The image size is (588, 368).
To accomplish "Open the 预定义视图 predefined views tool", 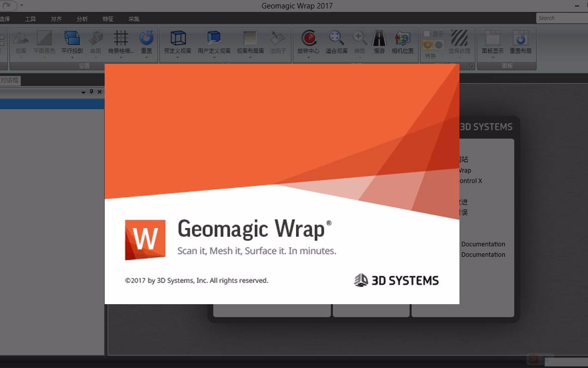I will (x=178, y=42).
